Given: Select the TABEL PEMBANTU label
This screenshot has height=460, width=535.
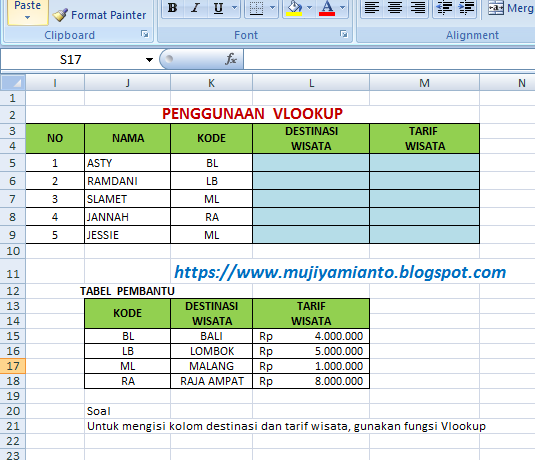Looking at the screenshot, I should pos(127,291).
